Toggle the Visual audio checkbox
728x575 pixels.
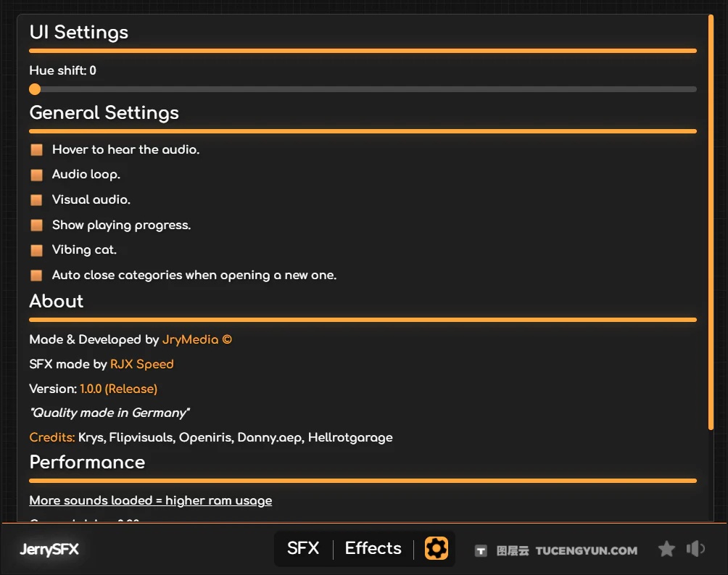36,199
